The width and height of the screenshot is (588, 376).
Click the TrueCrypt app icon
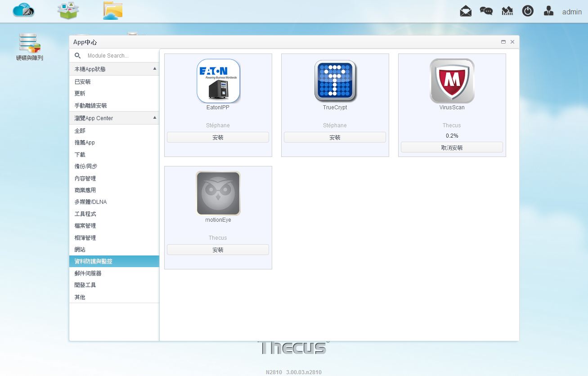tap(335, 81)
